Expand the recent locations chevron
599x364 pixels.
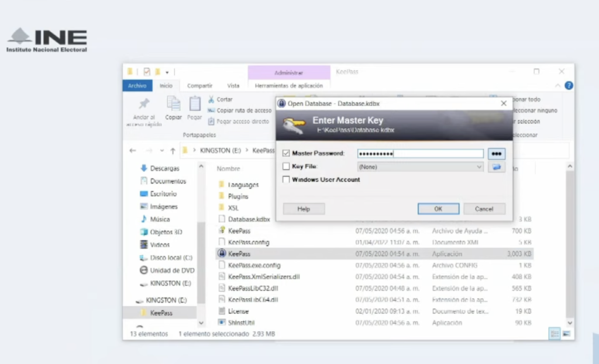pyautogui.click(x=162, y=151)
